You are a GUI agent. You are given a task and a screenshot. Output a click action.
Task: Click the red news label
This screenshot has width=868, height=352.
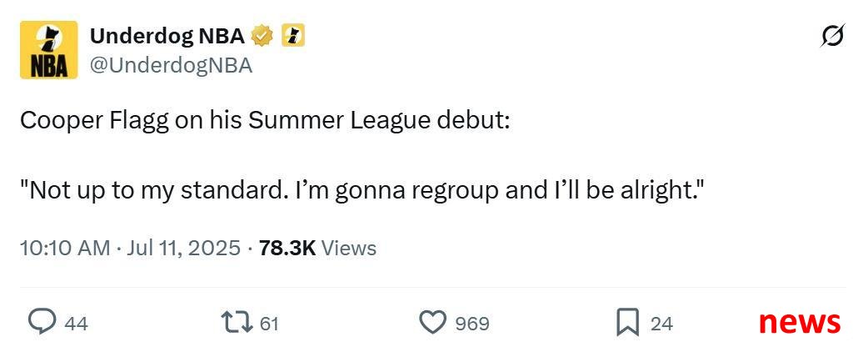pyautogui.click(x=800, y=321)
